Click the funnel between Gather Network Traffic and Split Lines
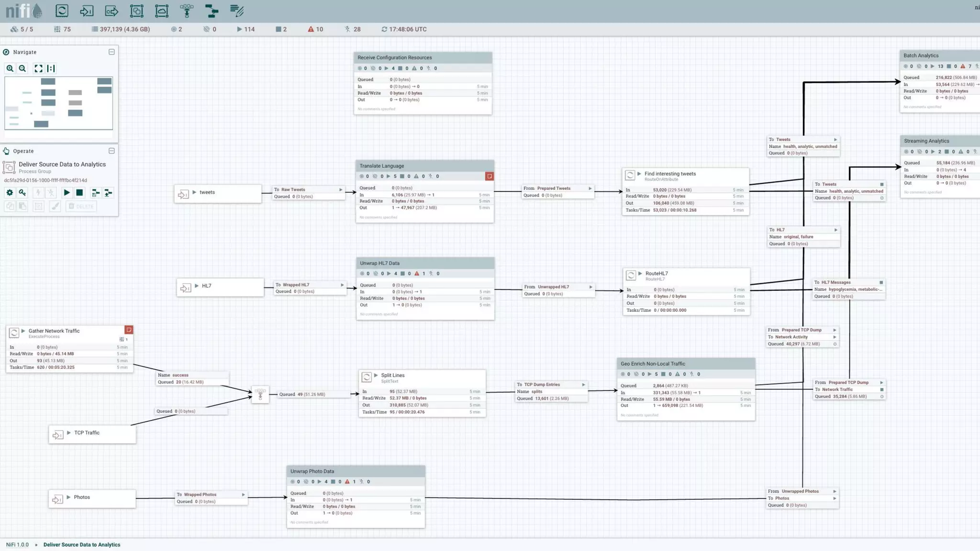 click(260, 395)
